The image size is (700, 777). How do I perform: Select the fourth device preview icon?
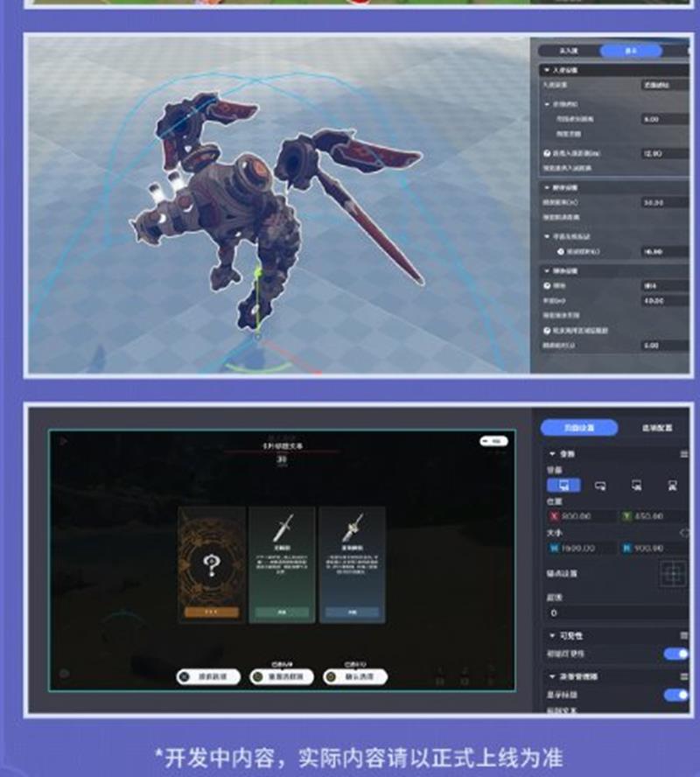click(x=673, y=485)
